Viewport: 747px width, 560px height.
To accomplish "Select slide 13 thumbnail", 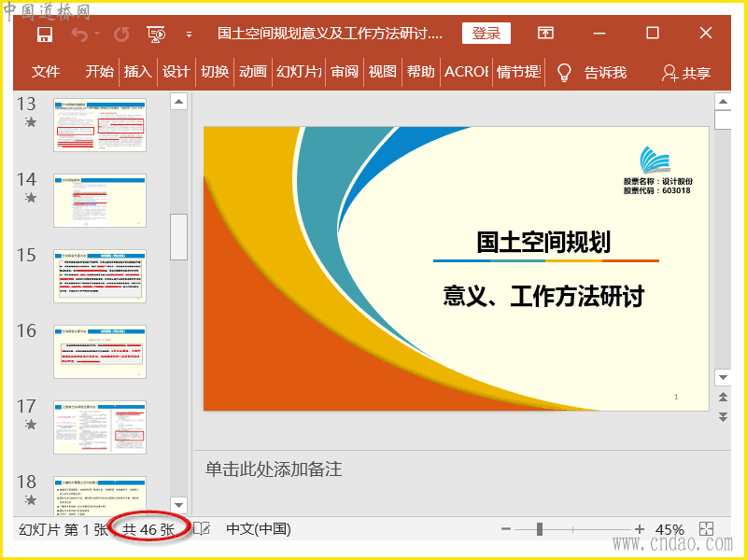I will click(x=100, y=125).
